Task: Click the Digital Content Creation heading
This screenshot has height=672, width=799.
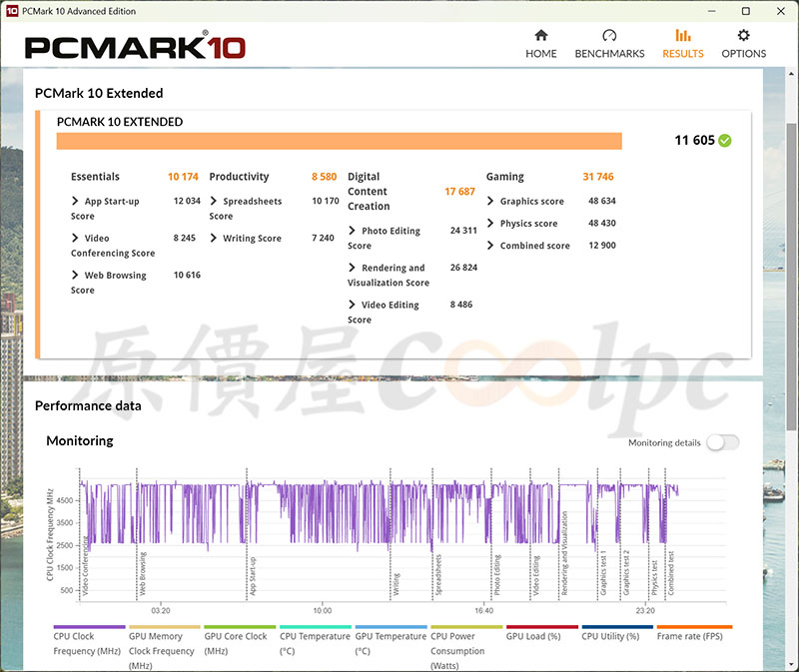Action: (x=369, y=191)
